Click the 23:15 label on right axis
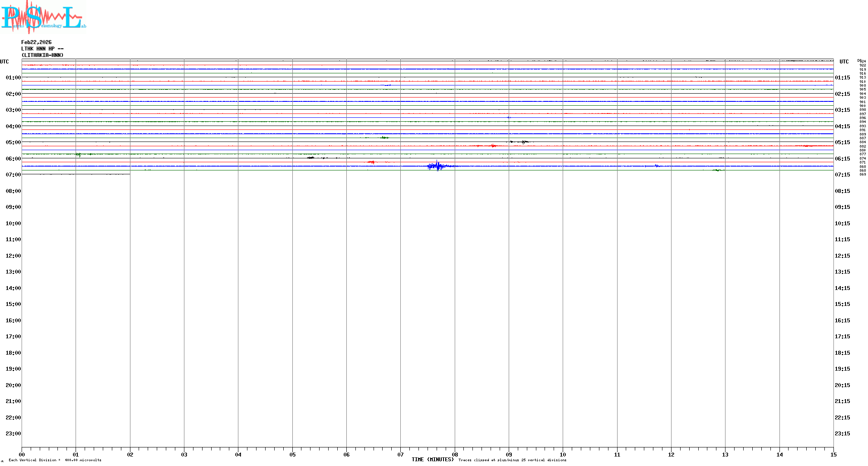Image resolution: width=868 pixels, height=466 pixels. coord(842,434)
